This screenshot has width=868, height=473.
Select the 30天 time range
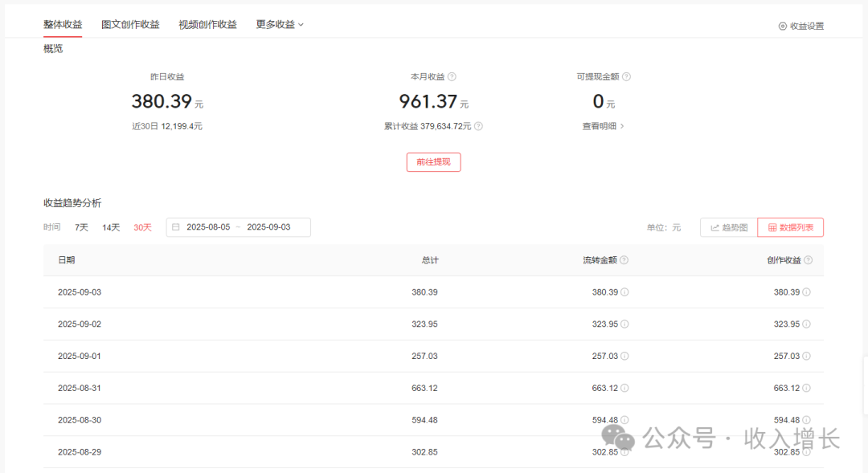(142, 227)
